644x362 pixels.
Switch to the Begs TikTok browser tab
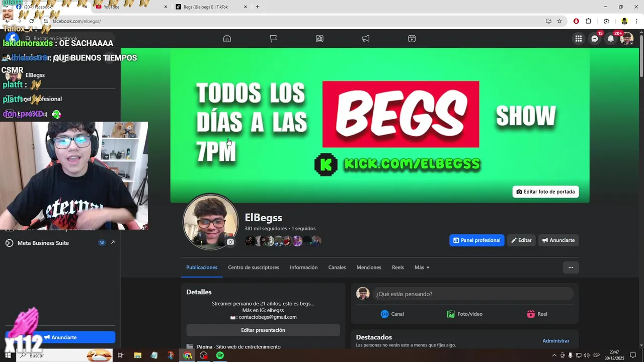[211, 7]
